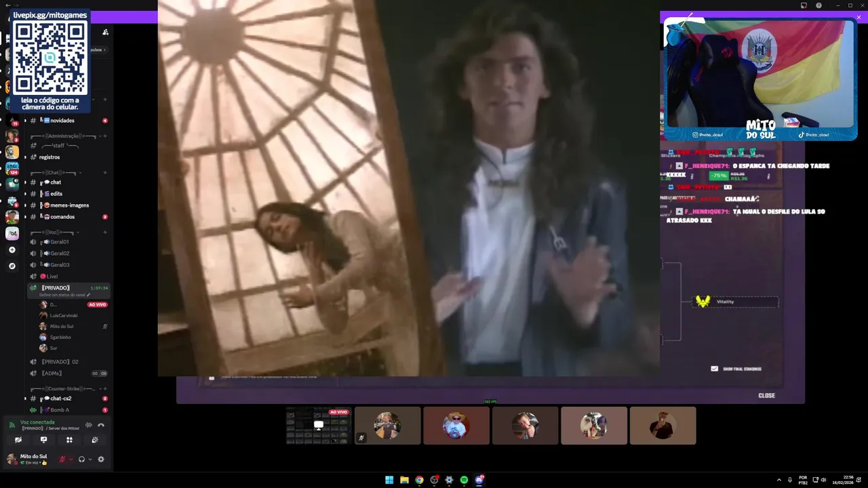Image resolution: width=868 pixels, height=488 pixels.
Task: Select Sgarbinho in the voice channel
Action: pyautogui.click(x=60, y=338)
